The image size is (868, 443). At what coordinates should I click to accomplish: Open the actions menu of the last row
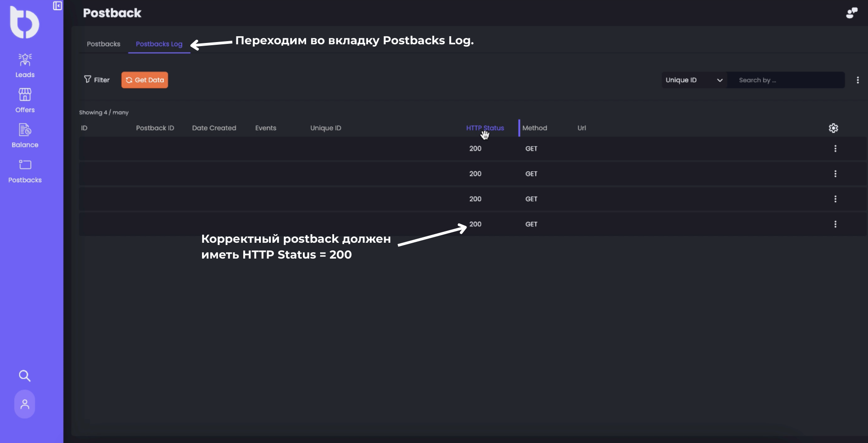click(x=835, y=224)
